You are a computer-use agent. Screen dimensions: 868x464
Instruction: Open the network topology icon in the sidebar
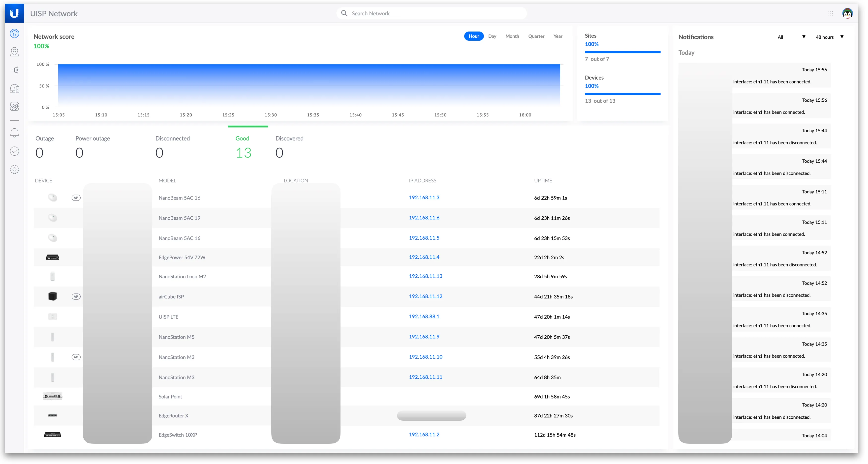pos(14,70)
